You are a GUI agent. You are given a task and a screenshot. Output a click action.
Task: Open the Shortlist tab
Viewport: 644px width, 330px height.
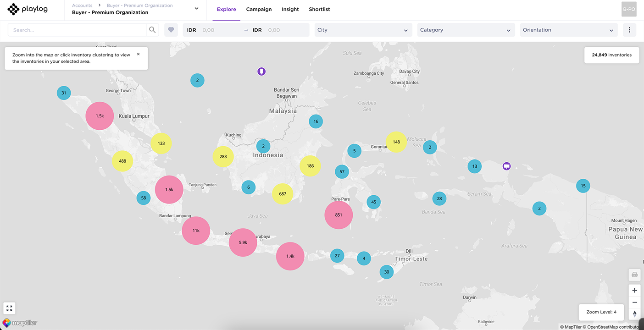point(319,9)
